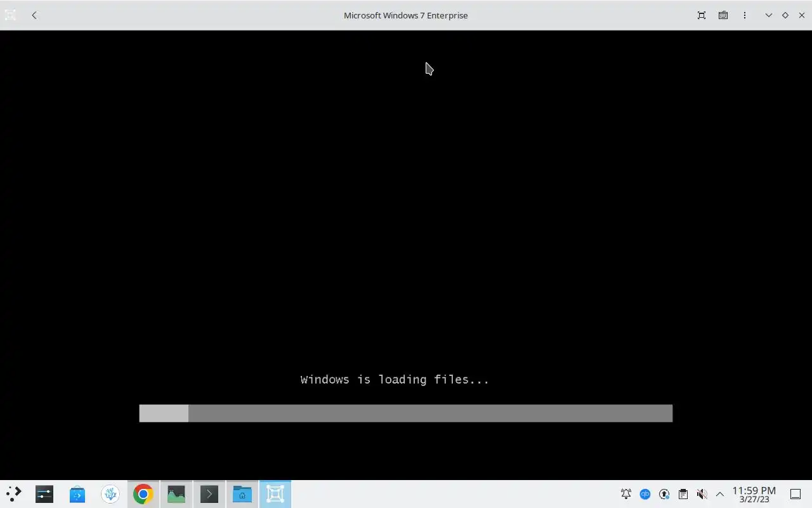This screenshot has height=508, width=812.
Task: Minimize the Boxes window
Action: click(x=769, y=15)
